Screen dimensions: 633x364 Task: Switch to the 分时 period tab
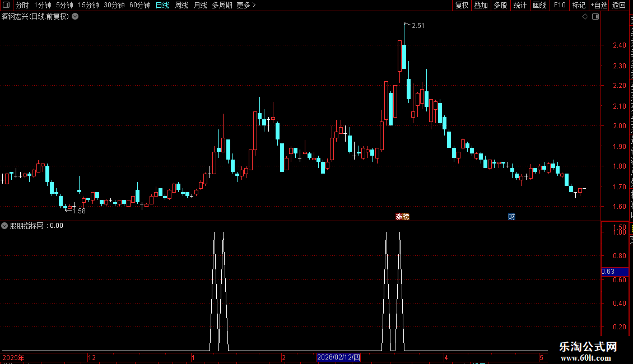tap(22, 5)
